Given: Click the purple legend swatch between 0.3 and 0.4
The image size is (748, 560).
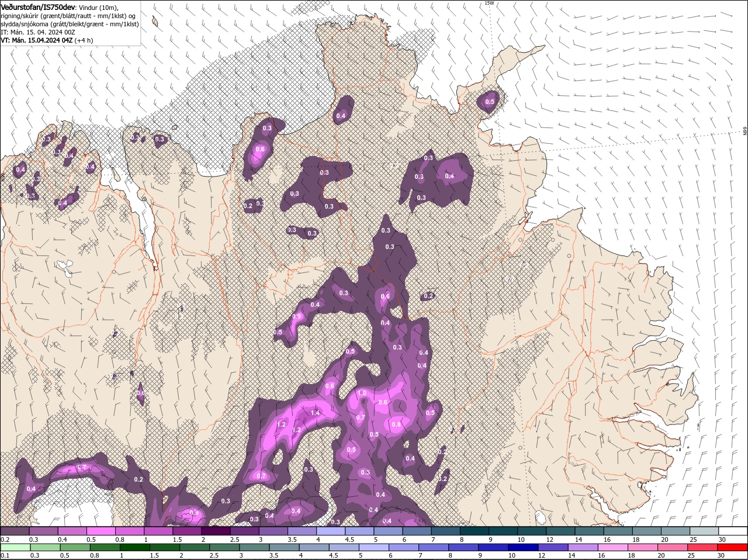Looking at the screenshot, I should click(43, 531).
